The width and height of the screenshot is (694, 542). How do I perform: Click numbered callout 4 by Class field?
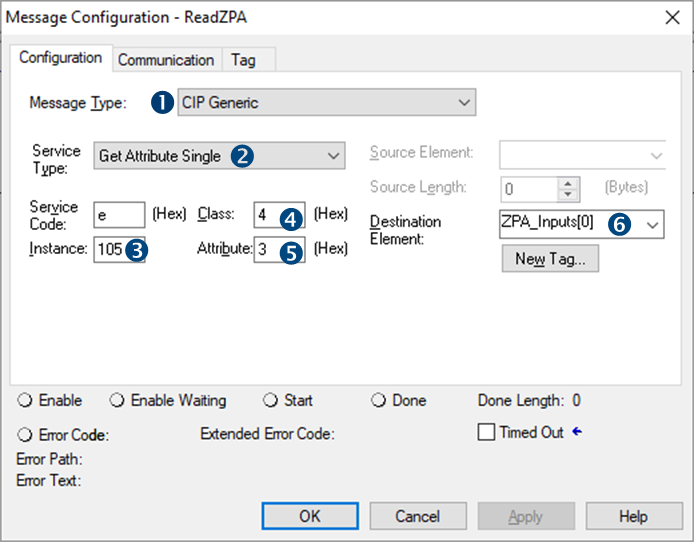point(291,219)
